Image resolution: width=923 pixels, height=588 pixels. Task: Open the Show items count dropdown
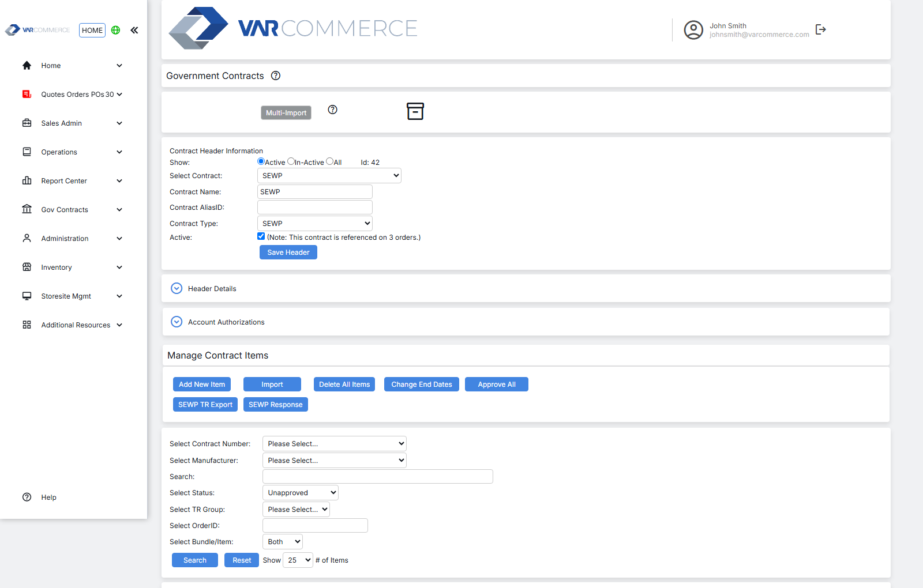click(298, 560)
